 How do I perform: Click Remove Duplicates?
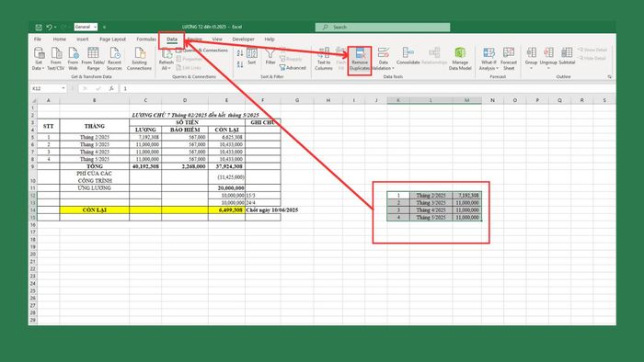click(360, 60)
